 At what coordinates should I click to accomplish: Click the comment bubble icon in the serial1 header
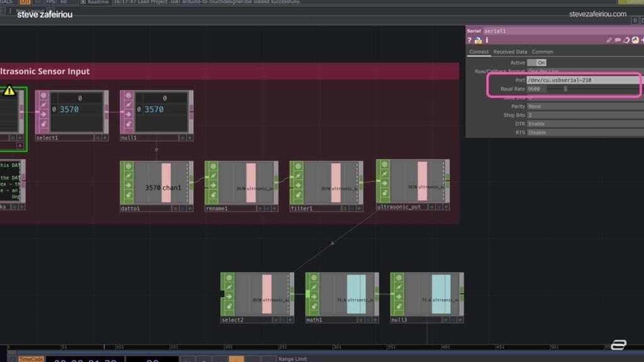pyautogui.click(x=618, y=40)
